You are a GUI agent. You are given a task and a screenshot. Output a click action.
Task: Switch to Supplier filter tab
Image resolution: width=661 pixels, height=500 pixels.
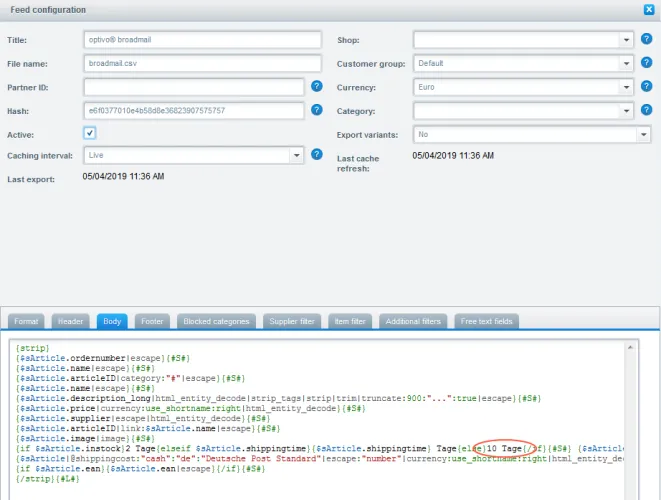(292, 321)
